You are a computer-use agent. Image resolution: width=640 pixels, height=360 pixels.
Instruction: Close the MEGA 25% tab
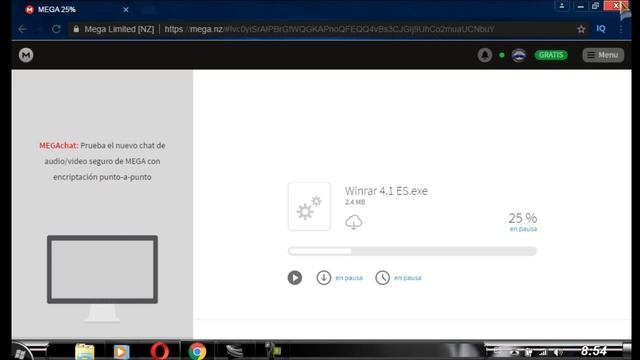(x=126, y=9)
